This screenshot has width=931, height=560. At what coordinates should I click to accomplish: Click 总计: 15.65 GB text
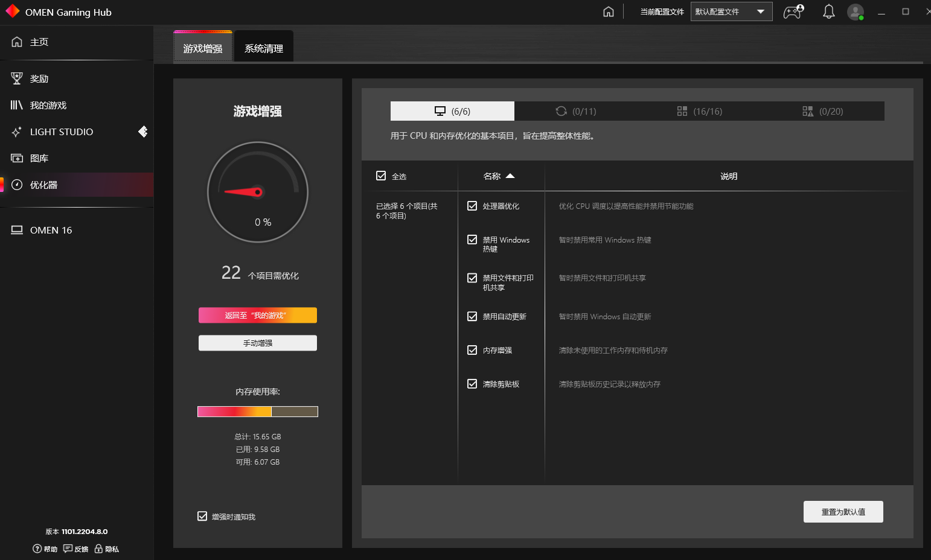pyautogui.click(x=258, y=437)
